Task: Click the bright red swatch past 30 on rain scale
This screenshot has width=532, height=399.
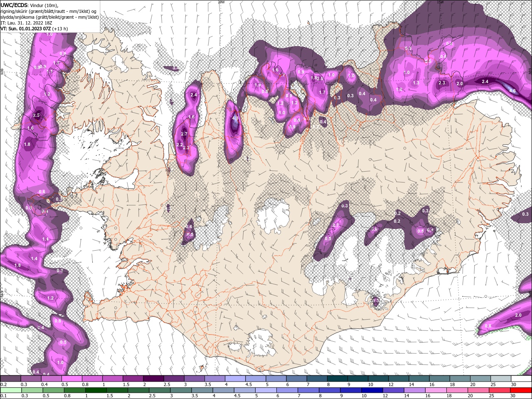Action: click(522, 390)
